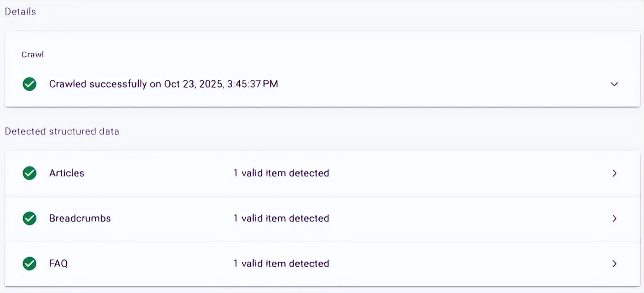Click the green checkmark icon next to Articles
Screen dimensions: 644x293
[x=29, y=173]
